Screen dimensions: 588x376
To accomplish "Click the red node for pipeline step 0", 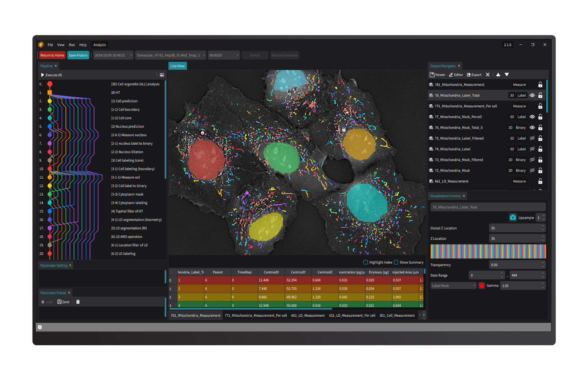I will pos(50,84).
